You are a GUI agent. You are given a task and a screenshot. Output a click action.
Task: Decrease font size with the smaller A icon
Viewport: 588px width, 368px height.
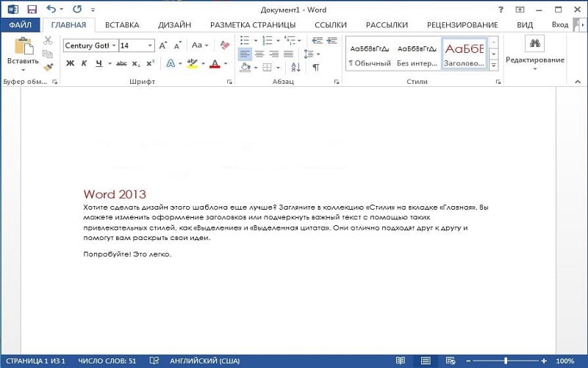point(177,46)
